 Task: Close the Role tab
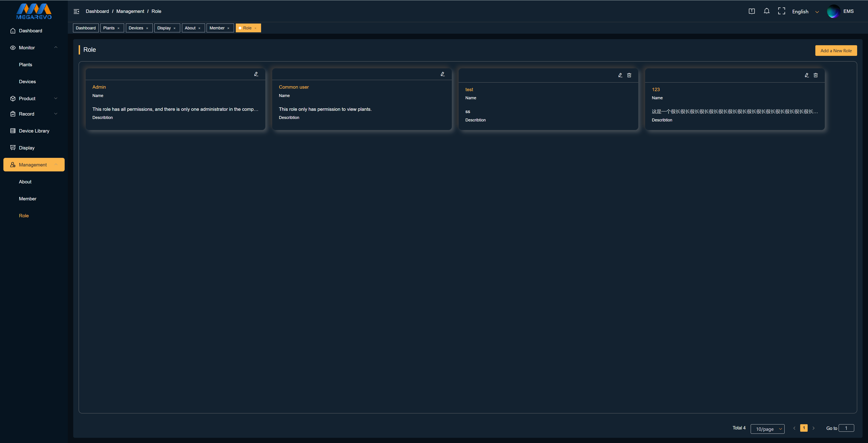[255, 28]
